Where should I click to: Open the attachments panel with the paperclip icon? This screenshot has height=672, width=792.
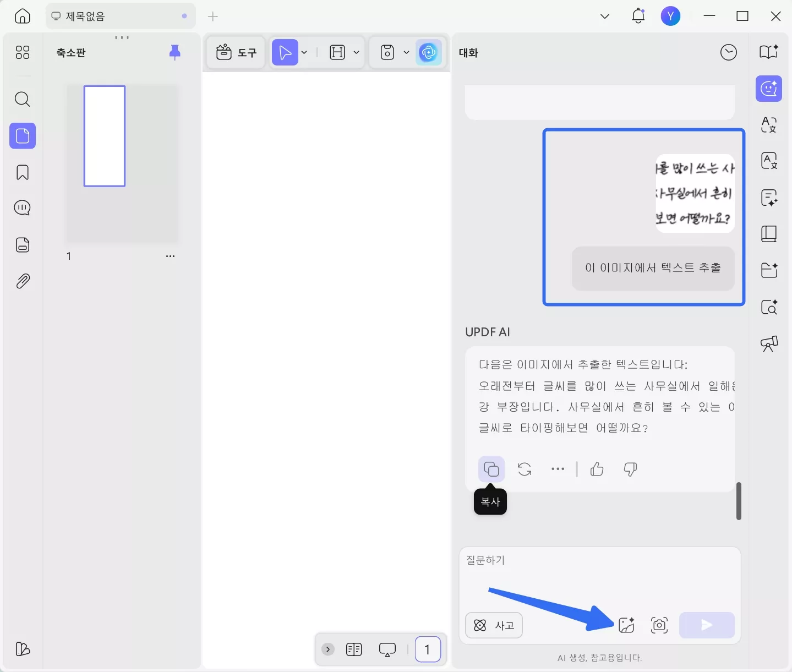click(x=22, y=281)
